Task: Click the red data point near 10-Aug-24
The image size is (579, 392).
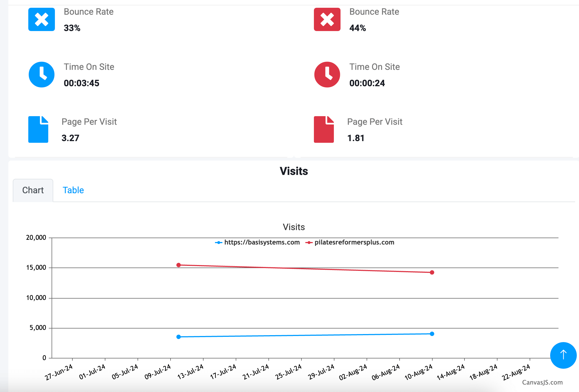Action: [x=432, y=273]
